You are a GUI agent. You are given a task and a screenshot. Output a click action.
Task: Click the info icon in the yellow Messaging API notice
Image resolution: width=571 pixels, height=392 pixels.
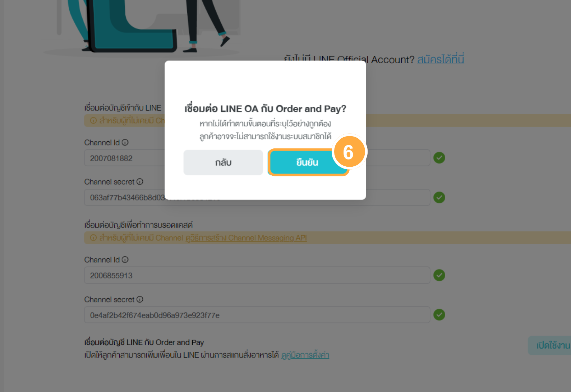click(93, 238)
